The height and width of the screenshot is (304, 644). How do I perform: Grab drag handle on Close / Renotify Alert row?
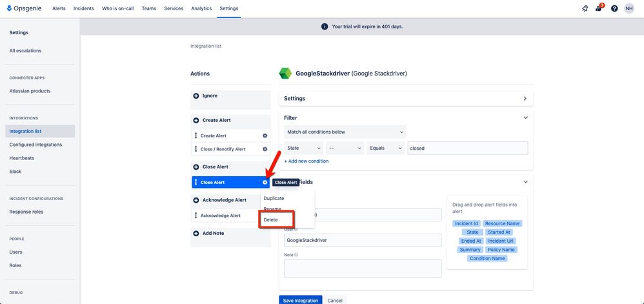pos(196,149)
